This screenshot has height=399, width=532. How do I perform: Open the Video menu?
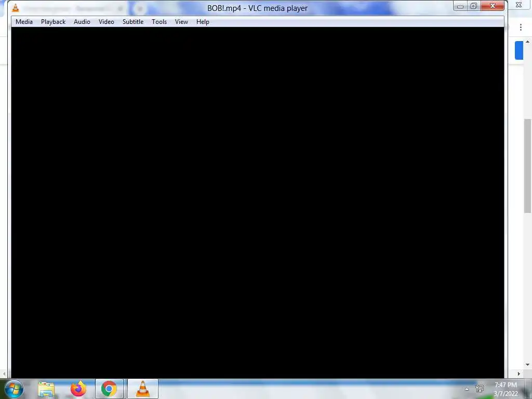tap(106, 22)
